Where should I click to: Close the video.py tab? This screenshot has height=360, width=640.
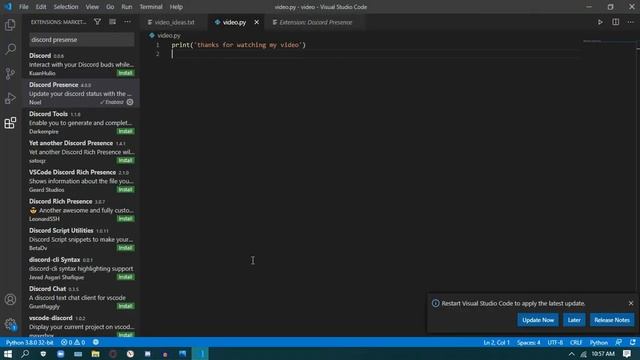[256, 22]
